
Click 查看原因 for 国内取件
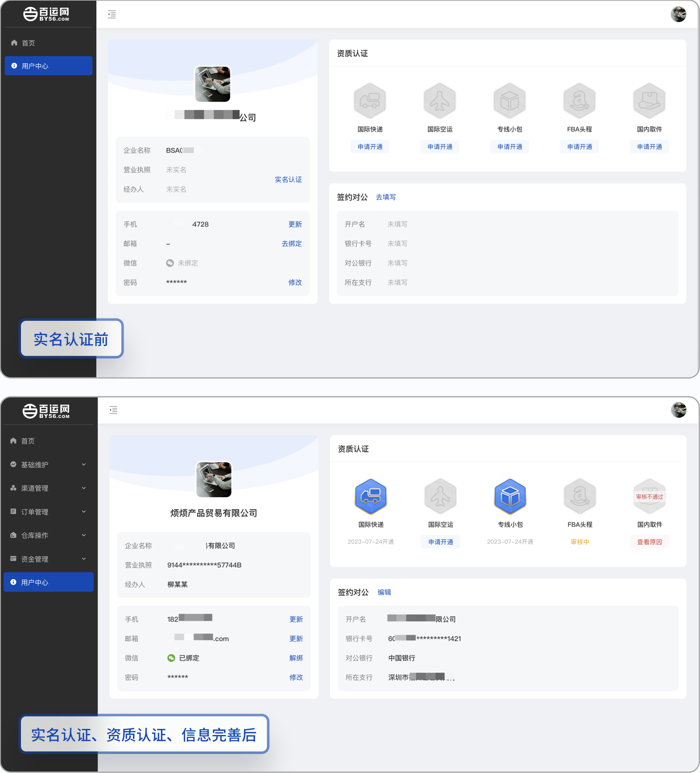(649, 542)
